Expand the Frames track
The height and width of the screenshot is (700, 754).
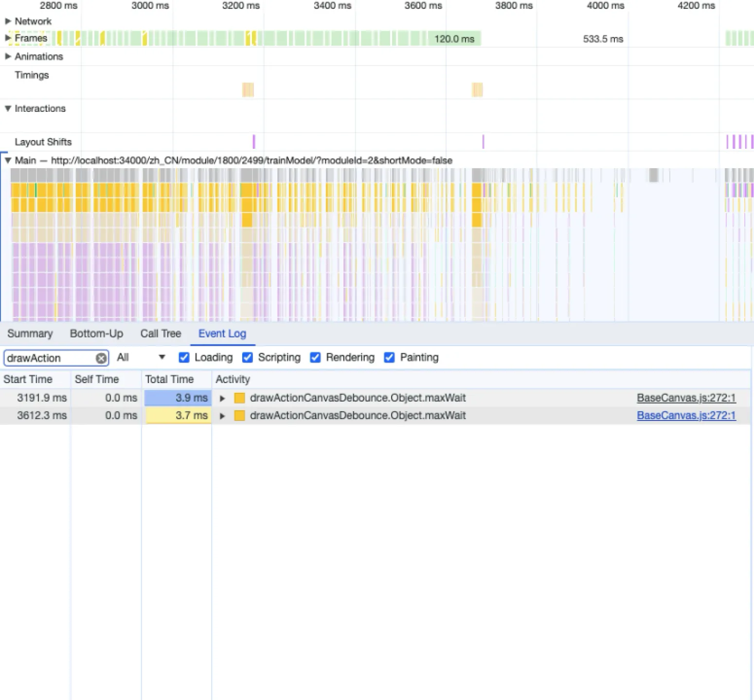pos(8,38)
